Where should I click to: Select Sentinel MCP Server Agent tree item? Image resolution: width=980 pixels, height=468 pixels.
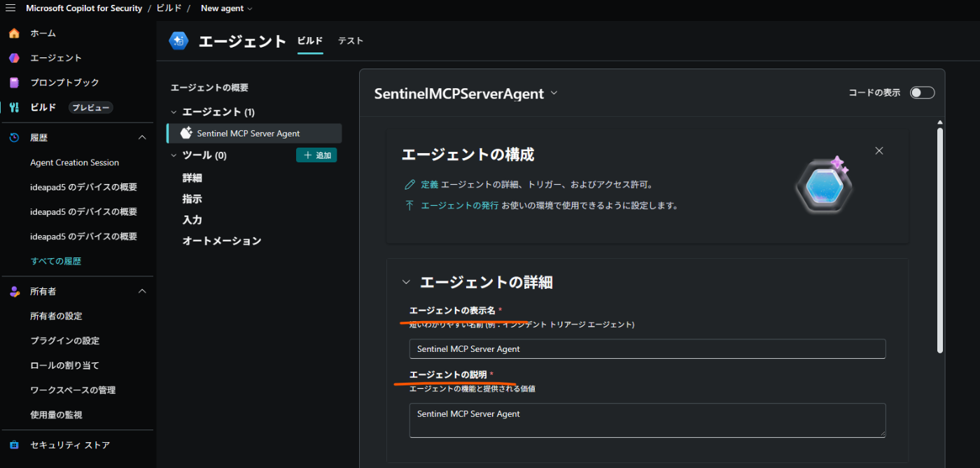tap(254, 133)
